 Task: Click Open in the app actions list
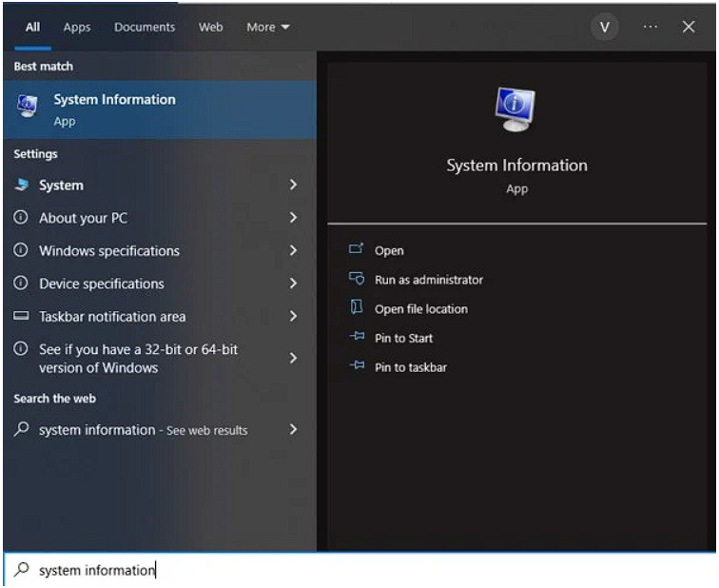(389, 251)
